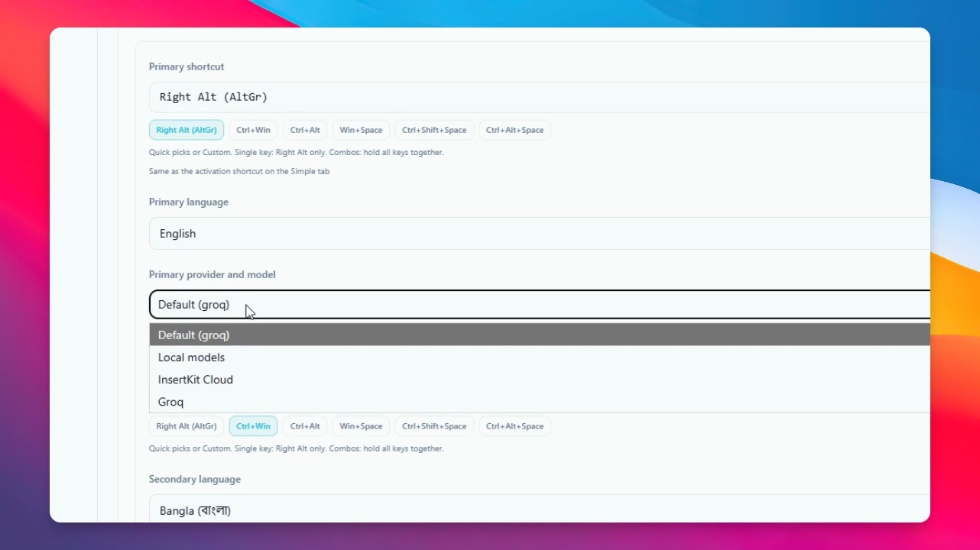The image size is (980, 550).
Task: Choose Ctrl+Win primary shortcut chip
Action: pyautogui.click(x=253, y=130)
